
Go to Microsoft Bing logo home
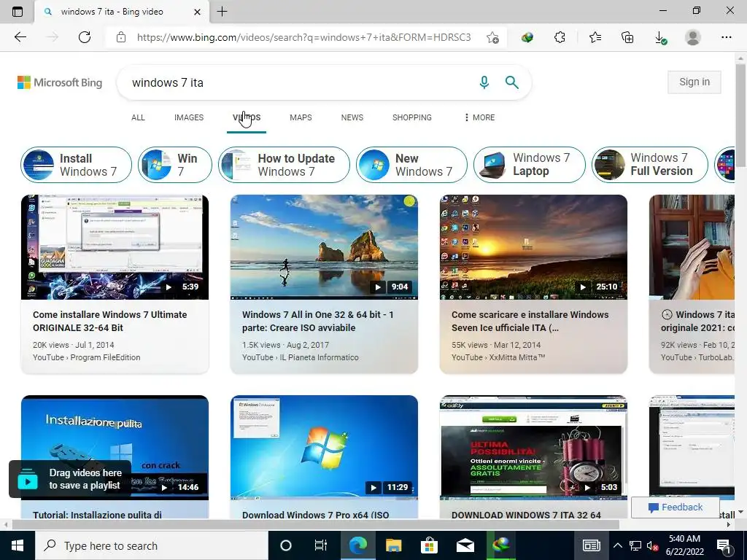60,82
